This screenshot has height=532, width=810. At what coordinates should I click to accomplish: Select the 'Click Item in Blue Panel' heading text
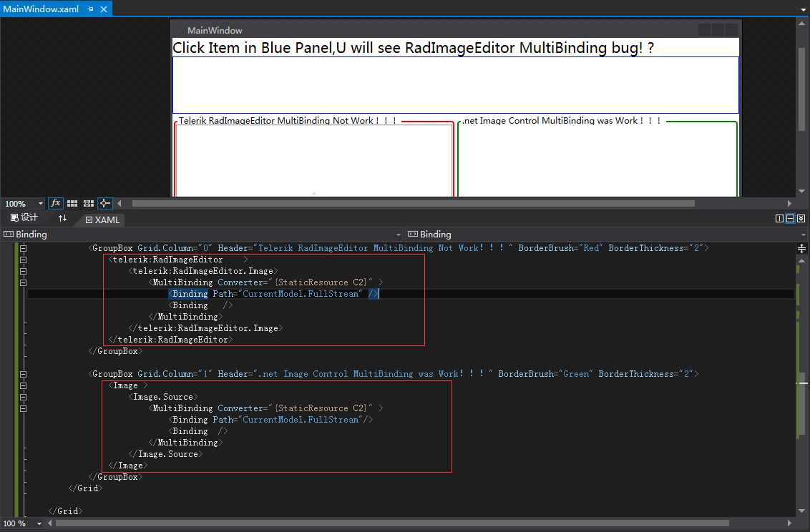click(x=414, y=48)
